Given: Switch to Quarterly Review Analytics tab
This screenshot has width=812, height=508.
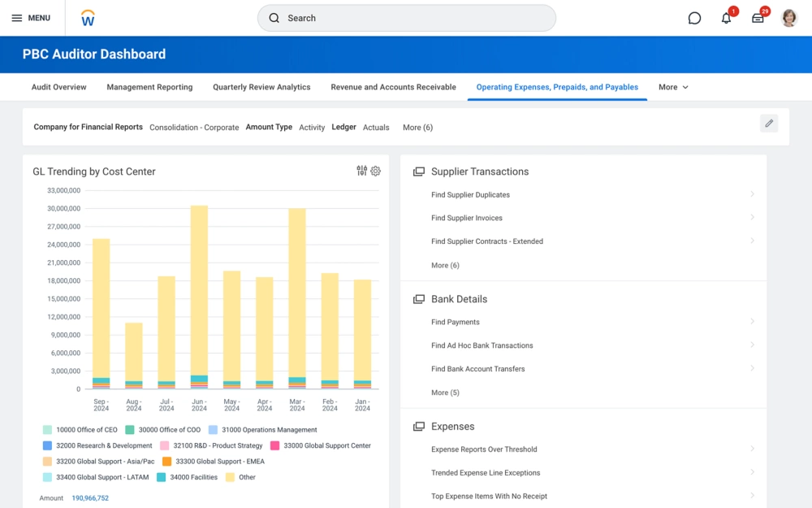Looking at the screenshot, I should click(x=261, y=87).
